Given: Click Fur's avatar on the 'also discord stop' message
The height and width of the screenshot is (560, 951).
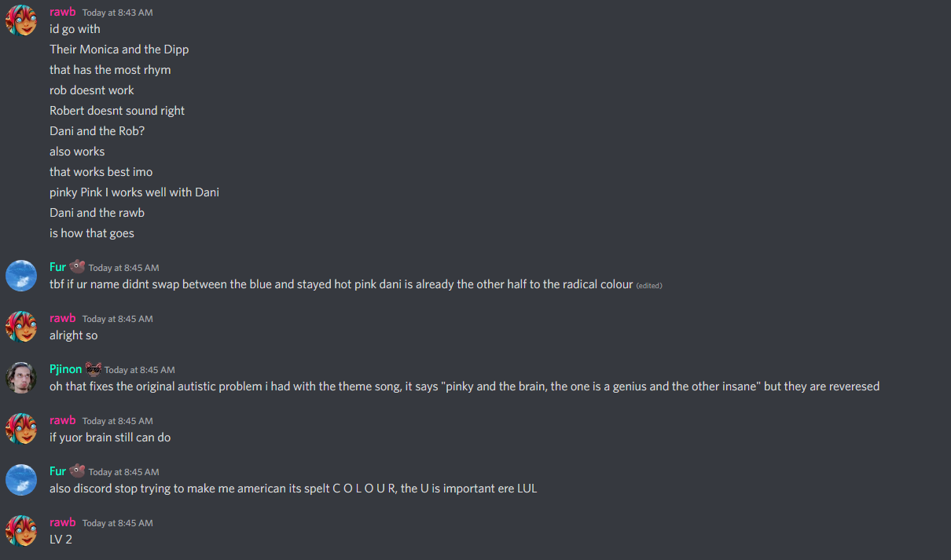Looking at the screenshot, I should [x=21, y=480].
